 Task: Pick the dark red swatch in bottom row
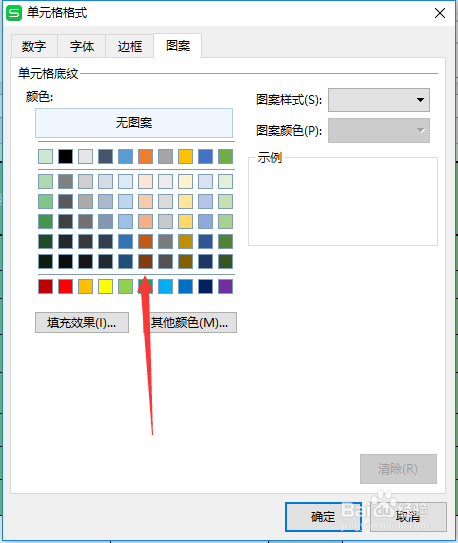click(45, 286)
